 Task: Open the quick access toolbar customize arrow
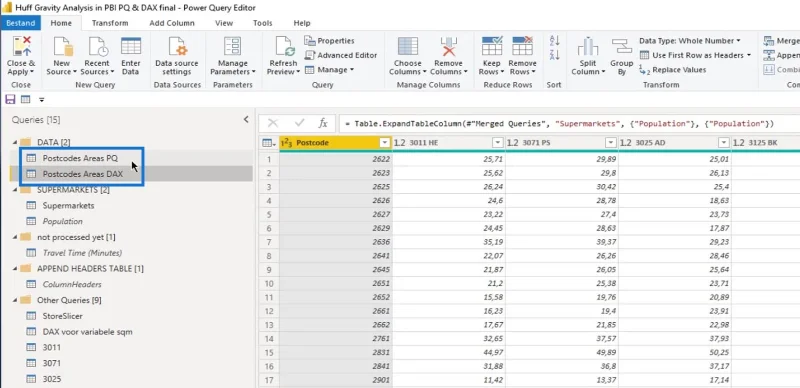(x=42, y=100)
